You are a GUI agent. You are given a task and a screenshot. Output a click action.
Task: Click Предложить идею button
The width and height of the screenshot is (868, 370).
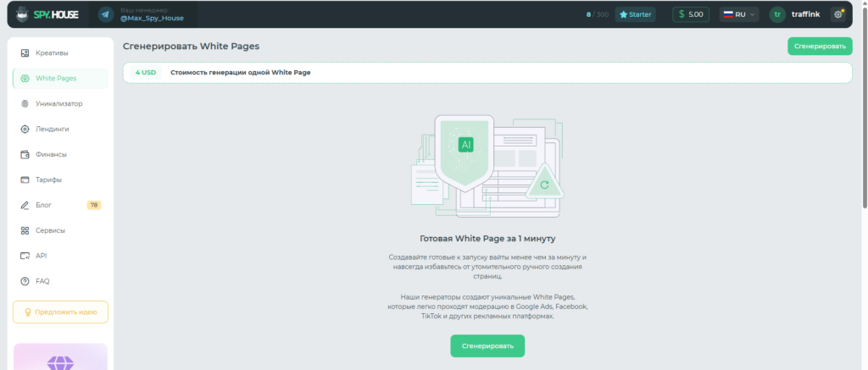click(60, 312)
